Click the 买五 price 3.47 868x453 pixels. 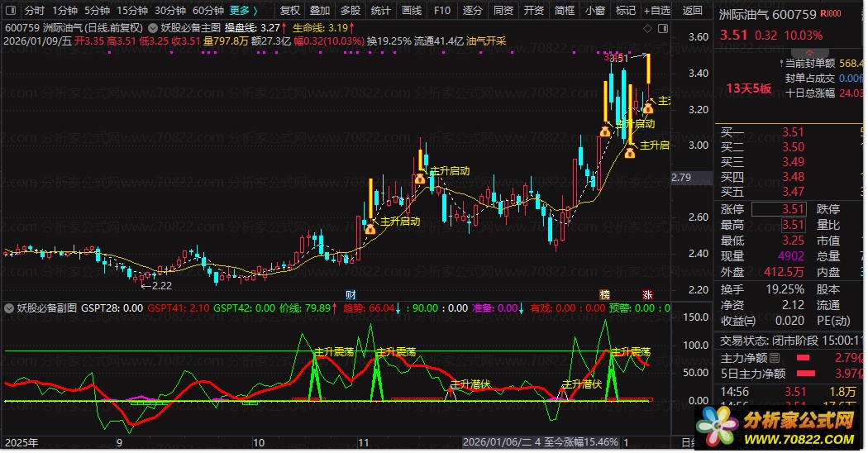coord(793,192)
